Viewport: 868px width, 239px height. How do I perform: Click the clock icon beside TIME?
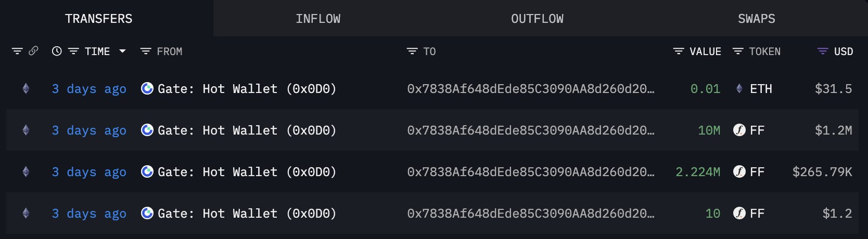[x=57, y=51]
